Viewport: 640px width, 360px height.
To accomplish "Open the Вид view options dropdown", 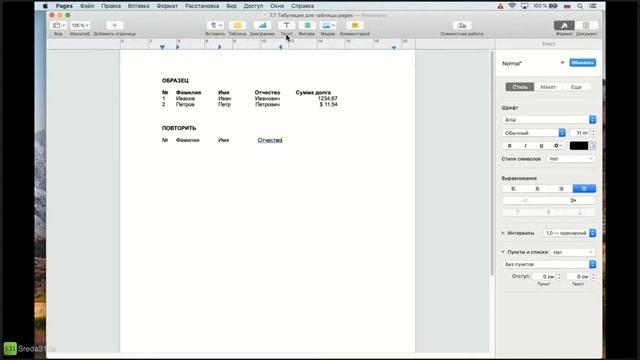I will tap(58, 25).
